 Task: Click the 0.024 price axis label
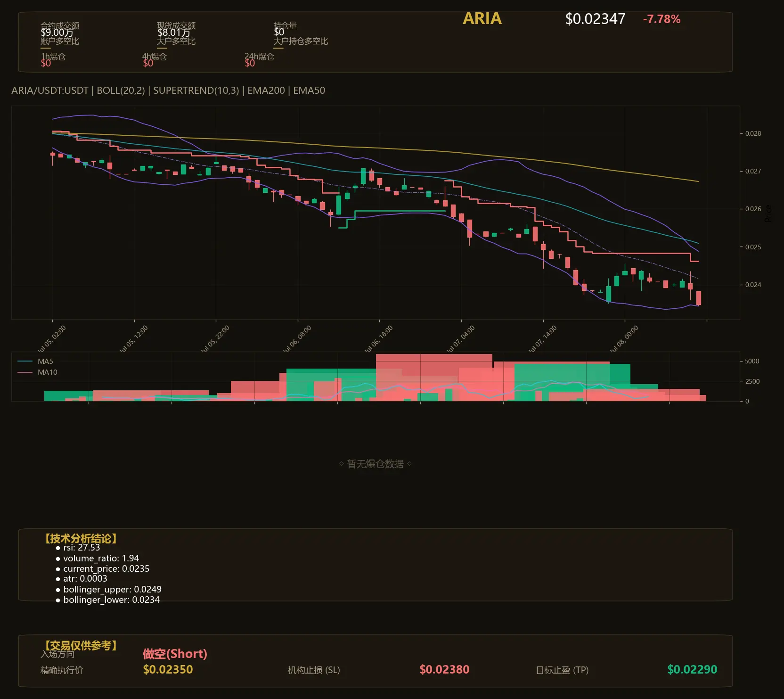coord(753,285)
